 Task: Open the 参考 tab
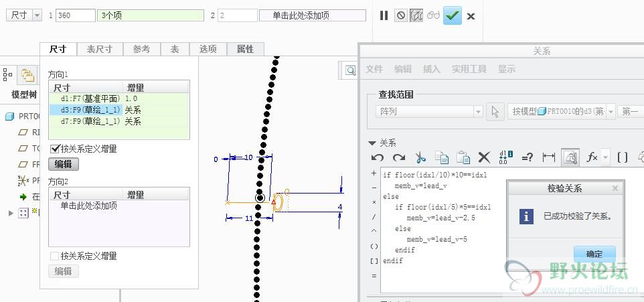click(x=142, y=50)
